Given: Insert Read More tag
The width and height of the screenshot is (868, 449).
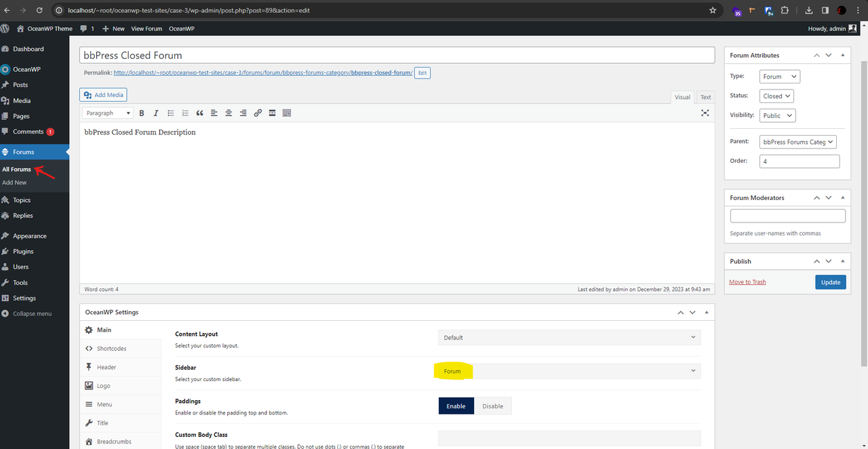Looking at the screenshot, I should tap(272, 113).
